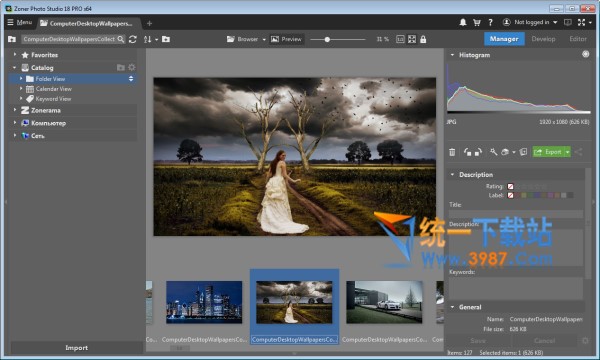Click the refresh folder icon
This screenshot has width=600, height=360.
click(133, 39)
